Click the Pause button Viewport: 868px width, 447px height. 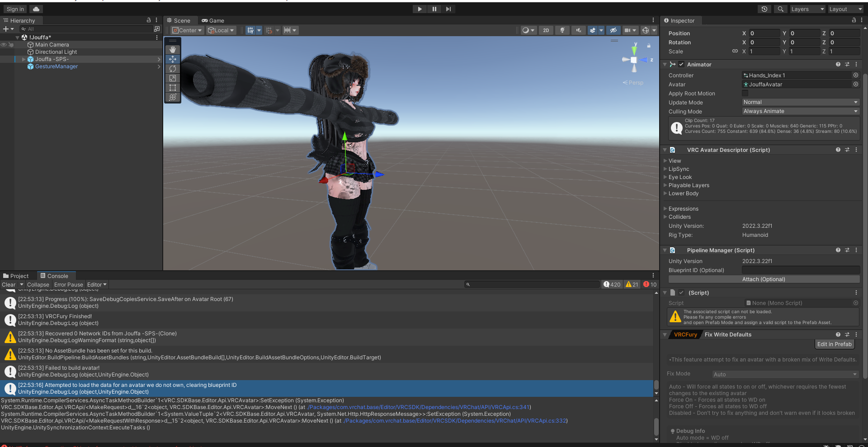(x=434, y=9)
